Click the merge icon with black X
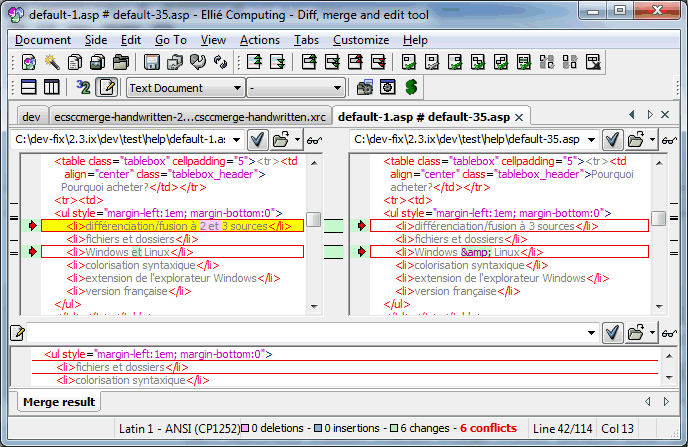This screenshot has height=447, width=688. 593,62
